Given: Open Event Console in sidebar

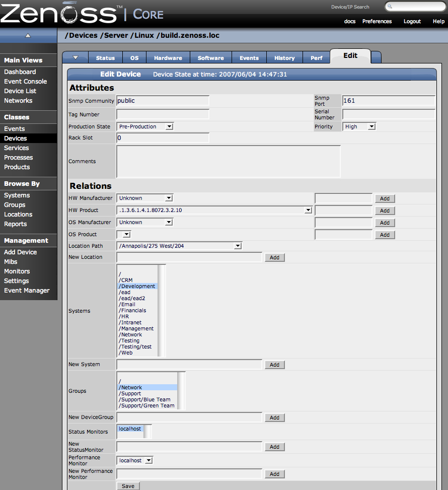Looking at the screenshot, I should pos(25,82).
